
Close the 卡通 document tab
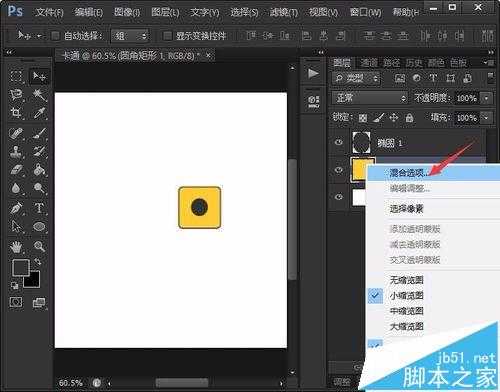pyautogui.click(x=208, y=55)
